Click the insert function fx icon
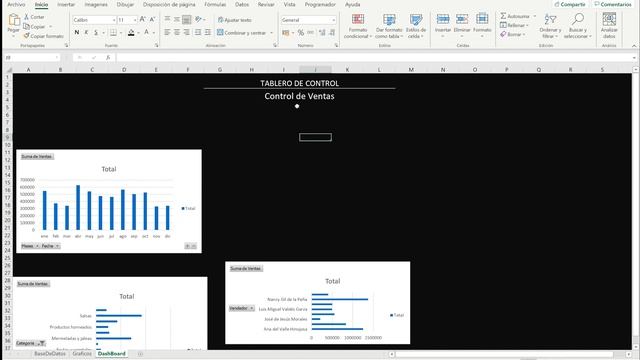Viewport: 640px width, 360px height. [x=108, y=58]
